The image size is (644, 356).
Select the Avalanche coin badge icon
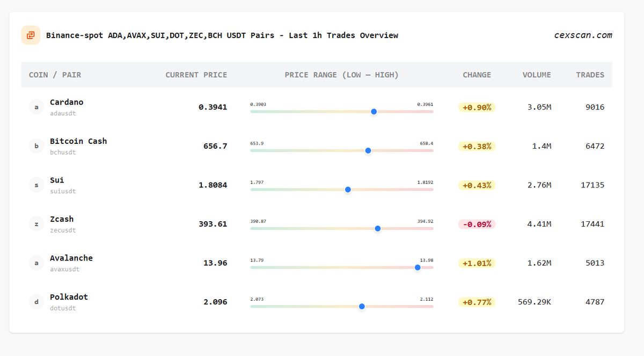point(36,263)
